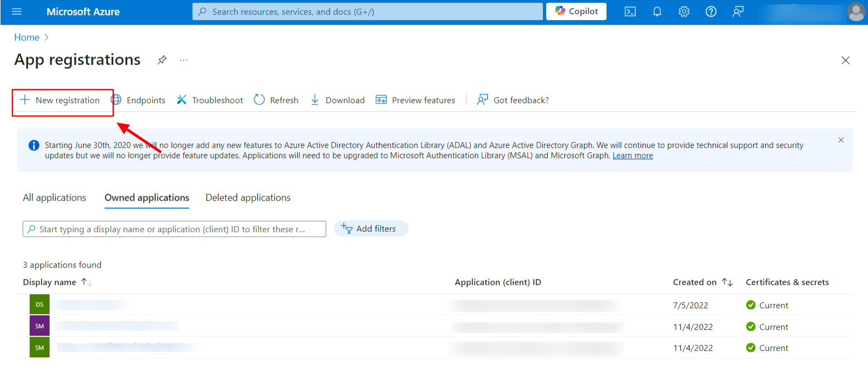
Task: Click the info icon in the banner
Action: click(x=34, y=145)
